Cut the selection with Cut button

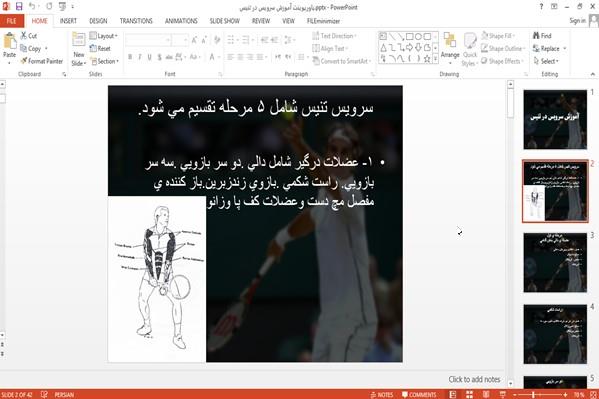[29, 36]
